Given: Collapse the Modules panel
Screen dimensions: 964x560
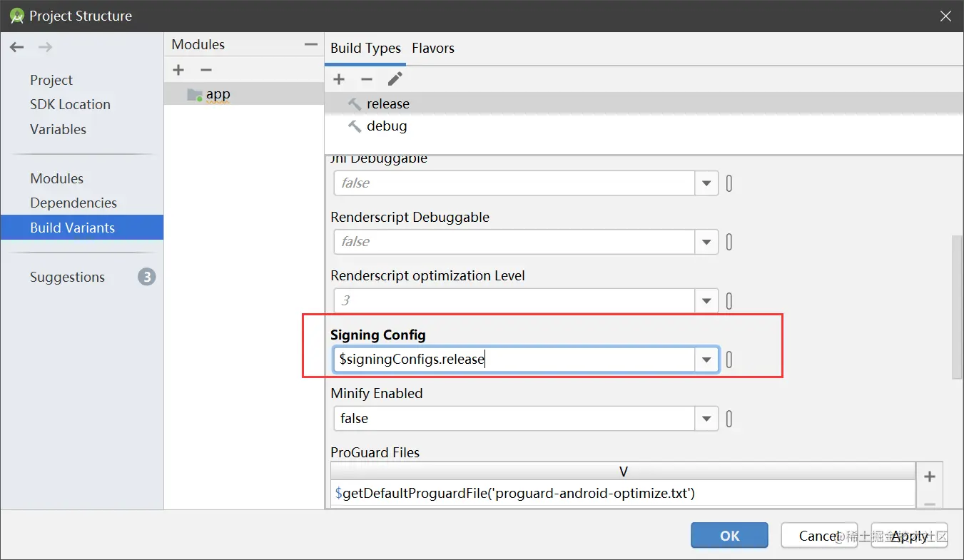Looking at the screenshot, I should (x=310, y=44).
